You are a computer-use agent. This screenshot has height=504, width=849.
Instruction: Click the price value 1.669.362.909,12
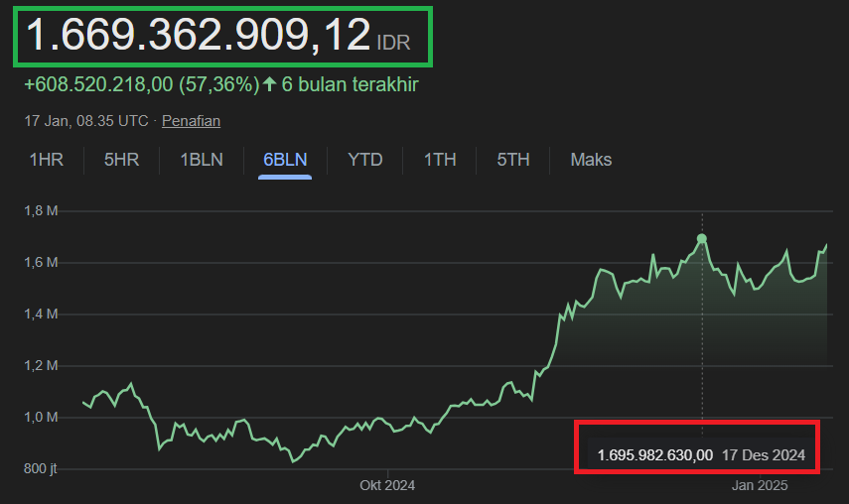199,35
